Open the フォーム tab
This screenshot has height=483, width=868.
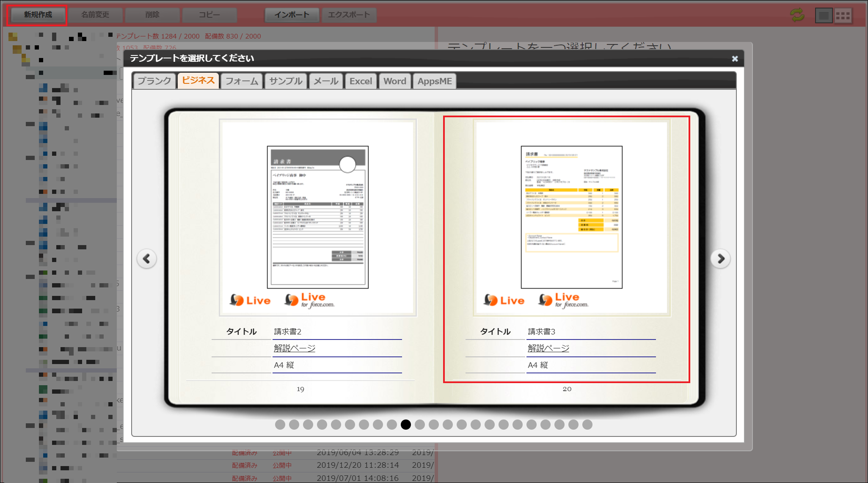(242, 81)
